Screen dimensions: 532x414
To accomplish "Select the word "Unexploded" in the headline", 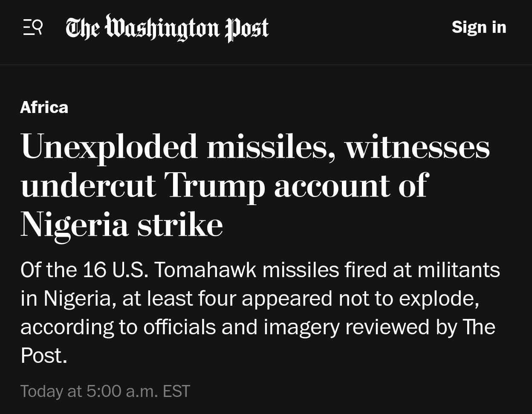I will click(109, 147).
